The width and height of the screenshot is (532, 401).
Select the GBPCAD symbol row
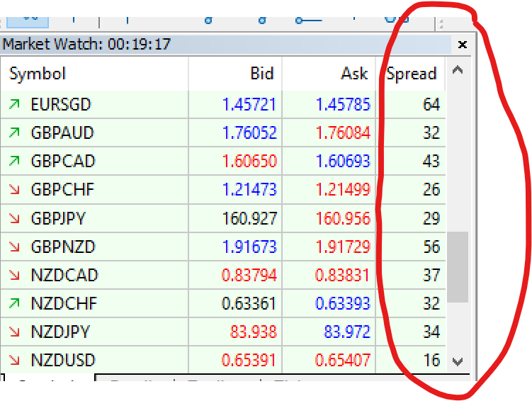[x=223, y=161]
